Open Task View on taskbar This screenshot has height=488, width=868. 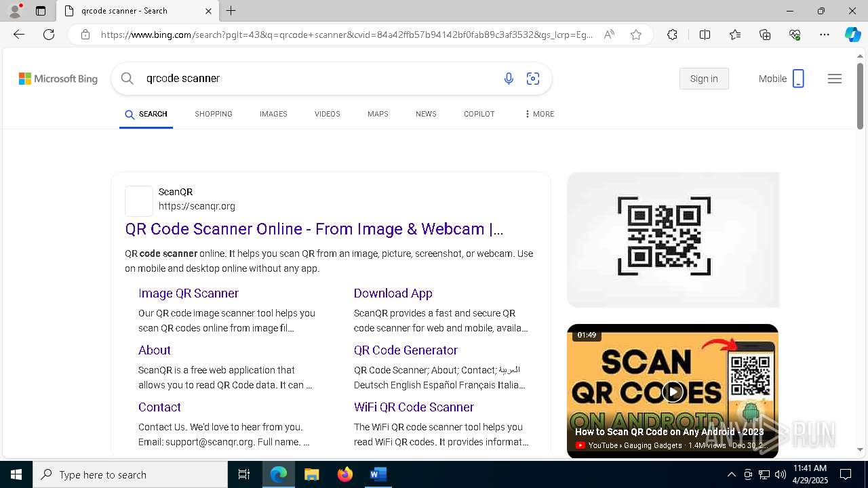[x=244, y=474]
